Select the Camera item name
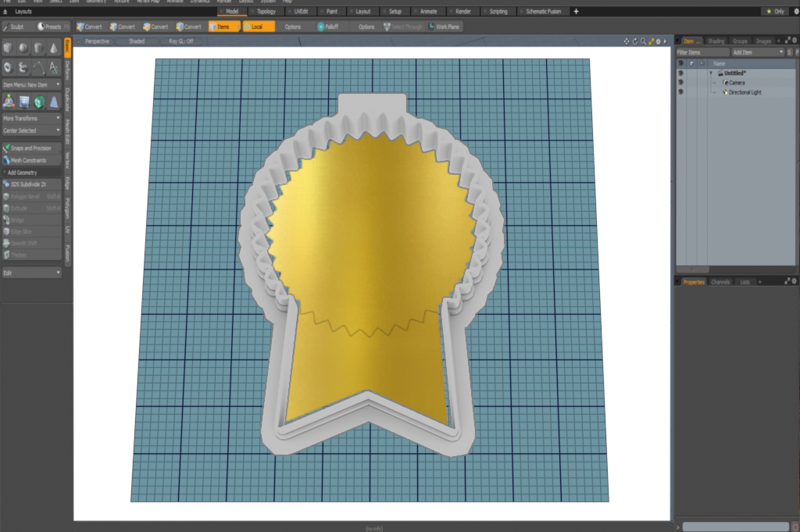Screen dimensions: 800x532 click(737, 83)
